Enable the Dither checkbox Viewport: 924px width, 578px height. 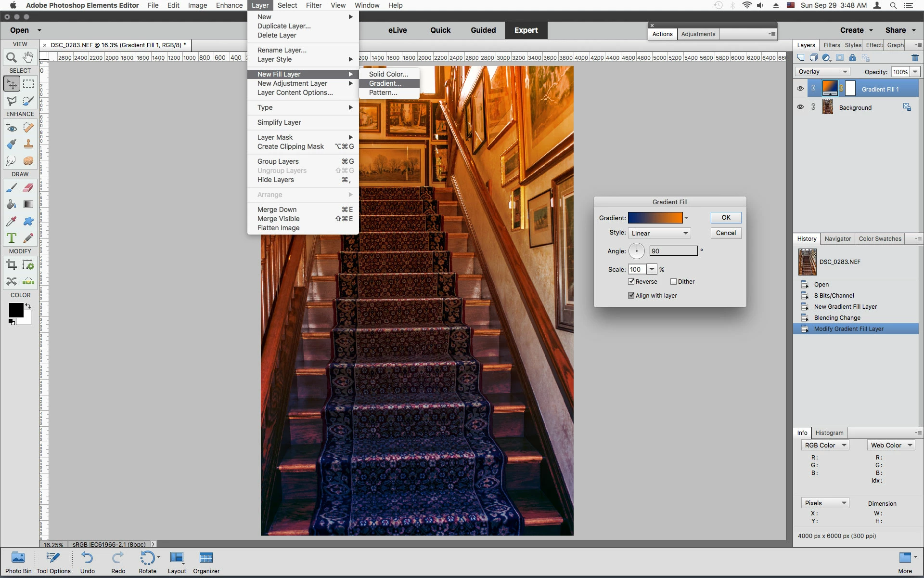pyautogui.click(x=673, y=281)
